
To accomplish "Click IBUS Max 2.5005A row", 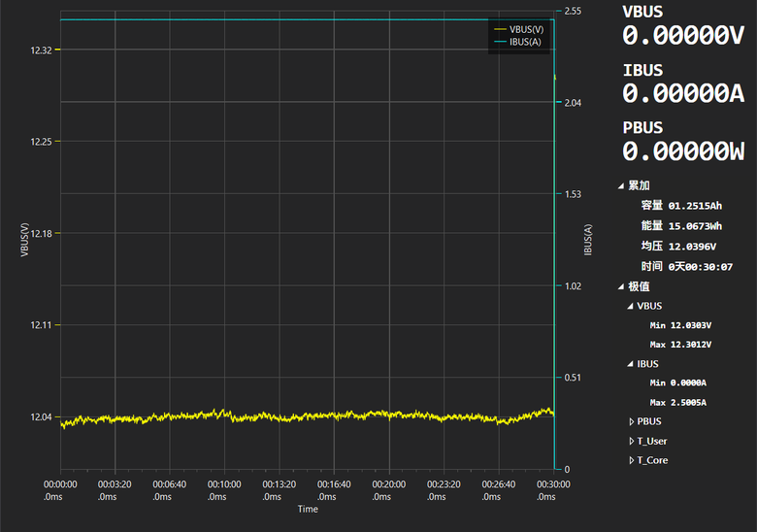I will [677, 403].
